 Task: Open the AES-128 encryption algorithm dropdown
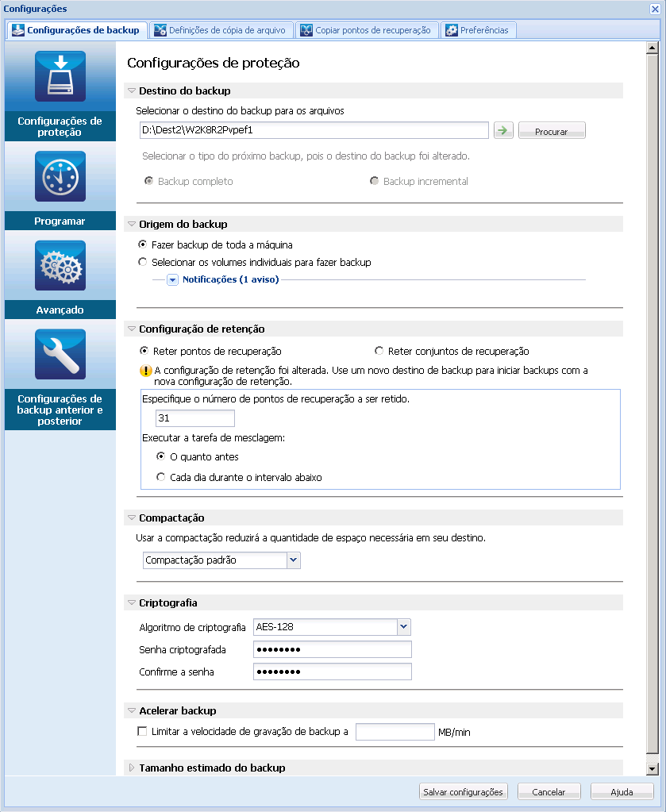403,627
